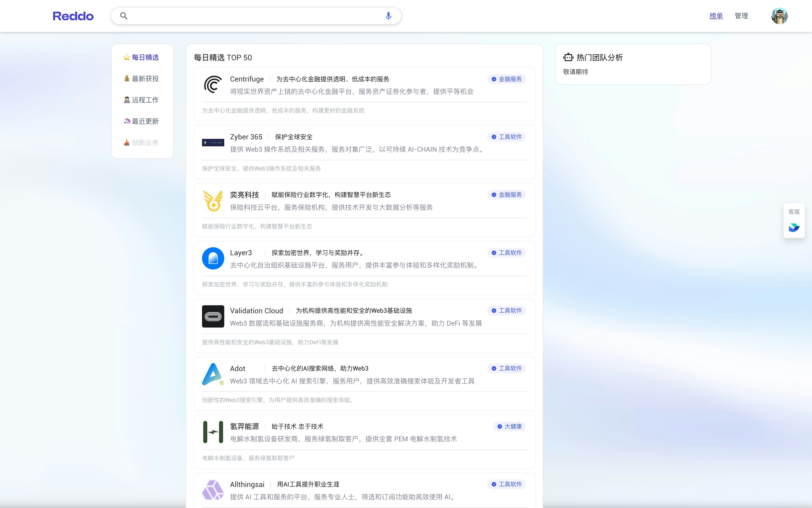Click the Layer3 blue circle logo
Screen dimensions: 812x508
(213, 258)
